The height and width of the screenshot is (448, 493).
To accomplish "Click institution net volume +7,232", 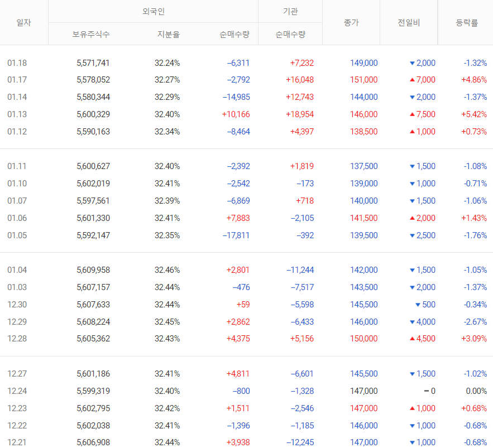I will coord(302,63).
